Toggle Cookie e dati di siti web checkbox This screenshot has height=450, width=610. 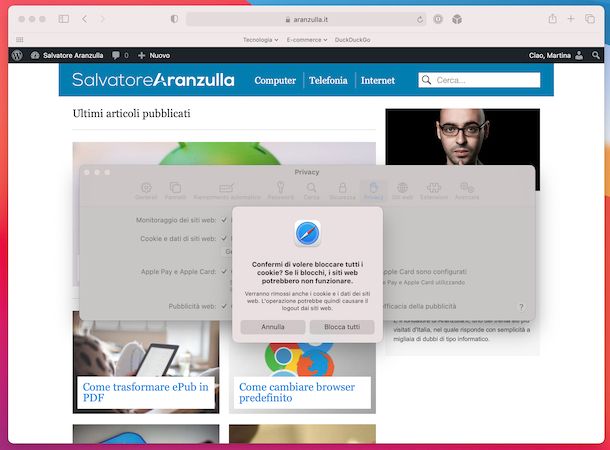224,238
